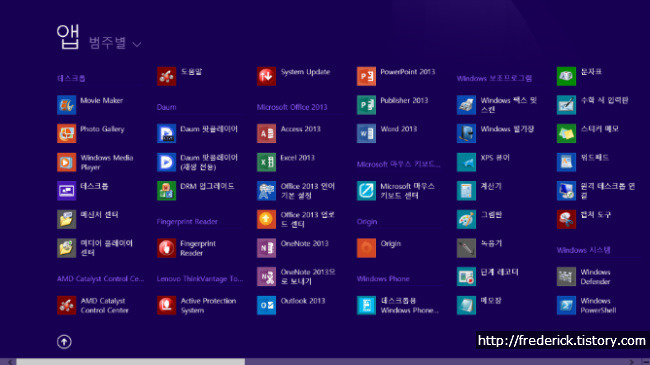Viewport: 650px width, 365px height.
Task: Click the scrollbar left arrow
Action: (10, 362)
